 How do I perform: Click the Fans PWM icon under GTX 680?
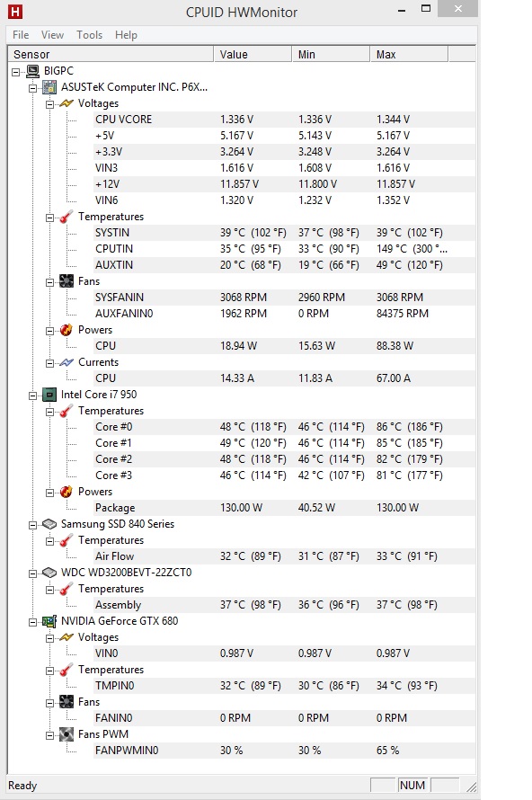pyautogui.click(x=66, y=734)
